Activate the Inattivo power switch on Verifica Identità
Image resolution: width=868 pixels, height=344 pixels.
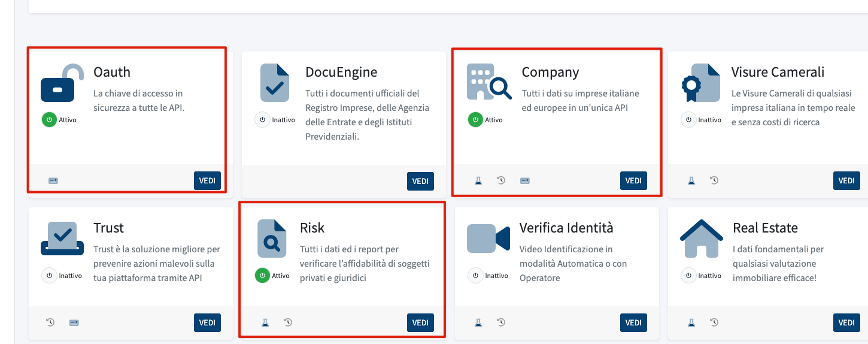click(x=475, y=276)
